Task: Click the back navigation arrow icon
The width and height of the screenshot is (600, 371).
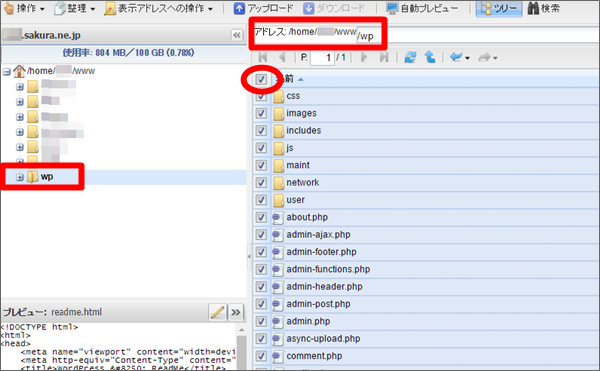Action: (x=456, y=57)
